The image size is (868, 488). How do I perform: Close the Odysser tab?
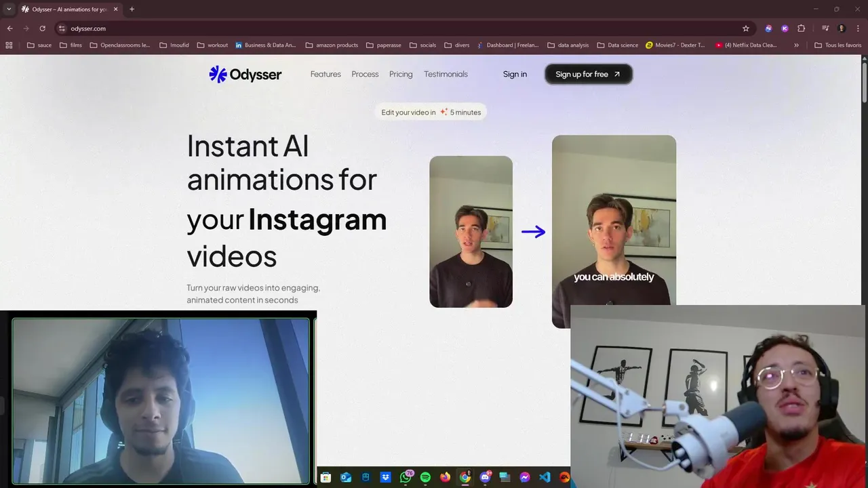pyautogui.click(x=115, y=9)
